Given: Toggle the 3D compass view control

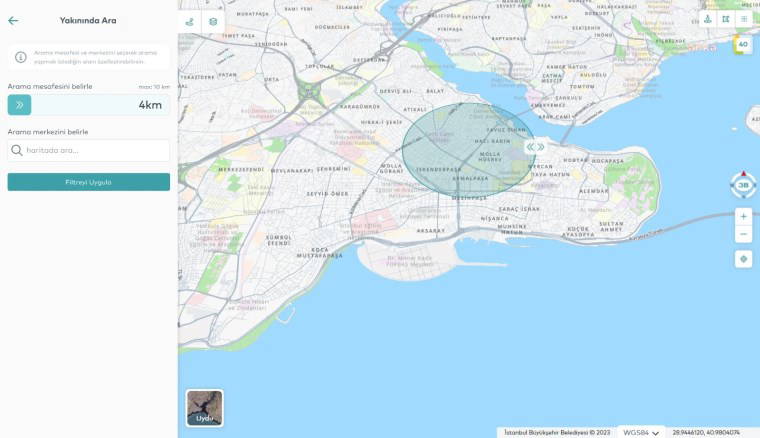Looking at the screenshot, I should (x=743, y=185).
